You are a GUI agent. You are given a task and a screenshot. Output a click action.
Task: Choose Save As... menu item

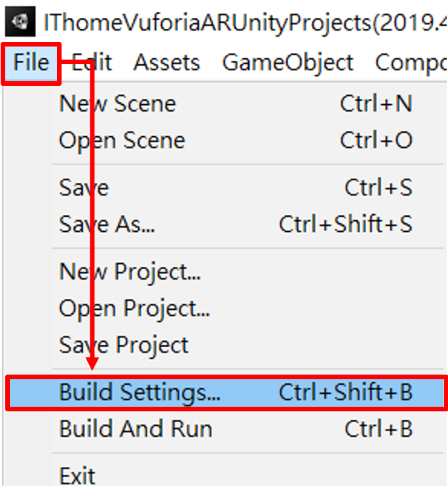(x=107, y=224)
